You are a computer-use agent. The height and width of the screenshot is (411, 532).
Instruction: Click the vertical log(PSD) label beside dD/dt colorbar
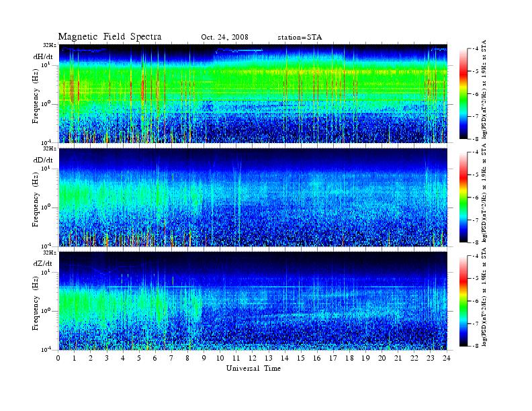coord(484,193)
